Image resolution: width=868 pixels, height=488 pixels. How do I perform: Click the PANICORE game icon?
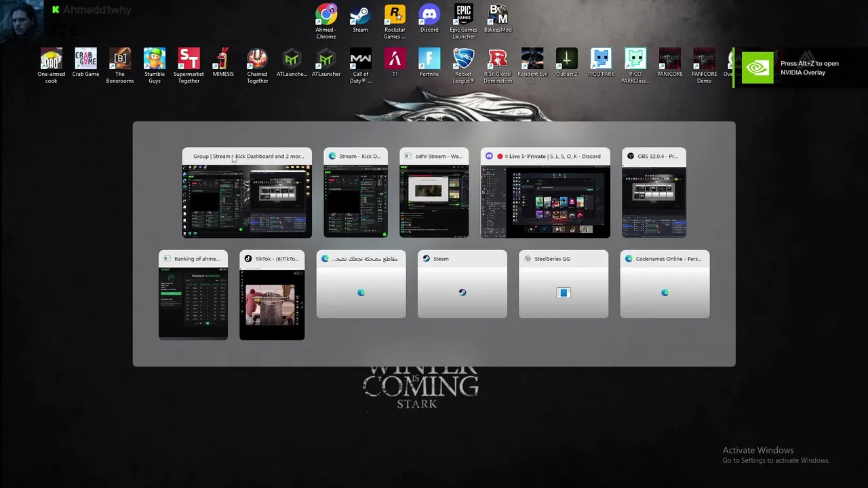click(670, 62)
